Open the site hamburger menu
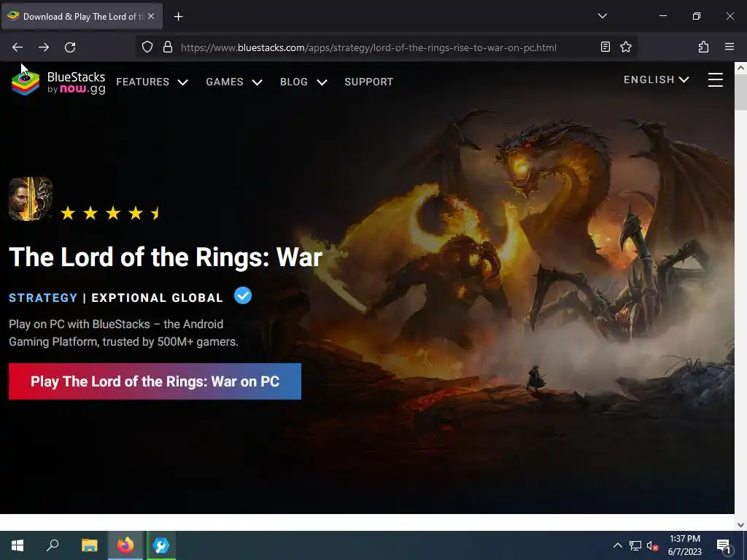This screenshot has height=560, width=747. click(715, 79)
